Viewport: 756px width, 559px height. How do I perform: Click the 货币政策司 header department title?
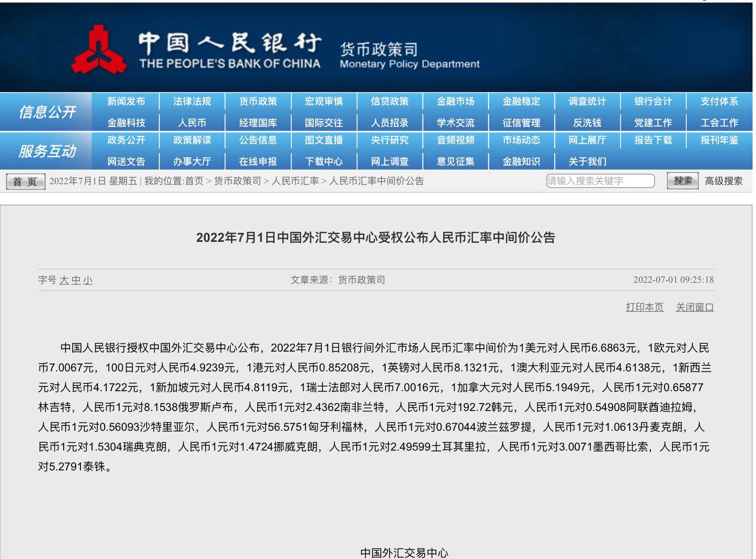click(378, 49)
